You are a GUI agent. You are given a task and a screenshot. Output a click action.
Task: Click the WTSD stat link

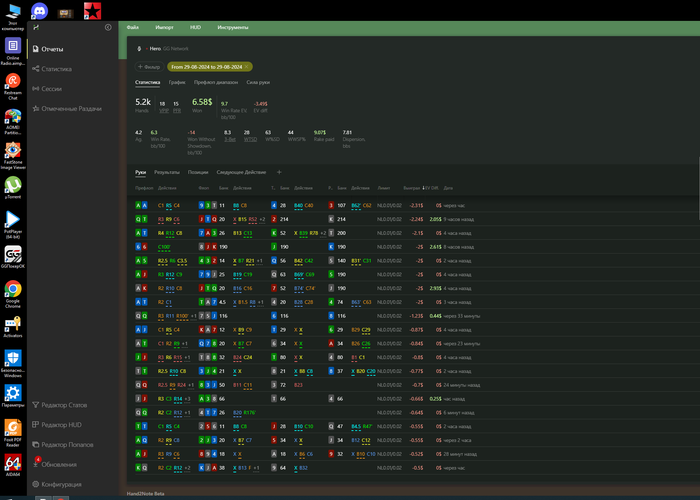[250, 139]
